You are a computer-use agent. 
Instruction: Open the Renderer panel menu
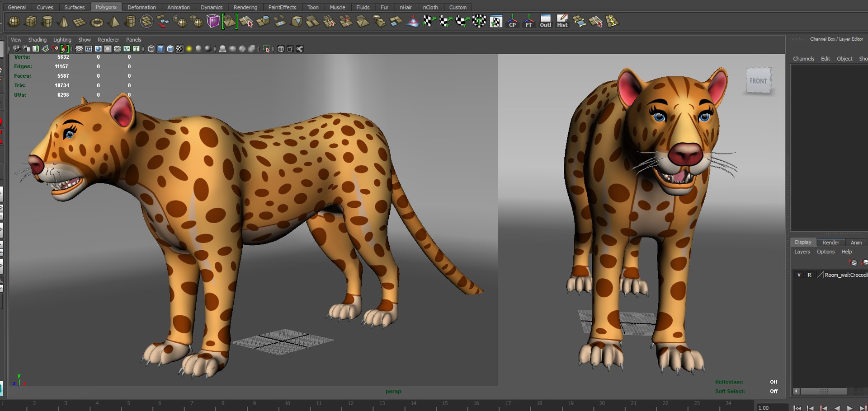[x=108, y=40]
